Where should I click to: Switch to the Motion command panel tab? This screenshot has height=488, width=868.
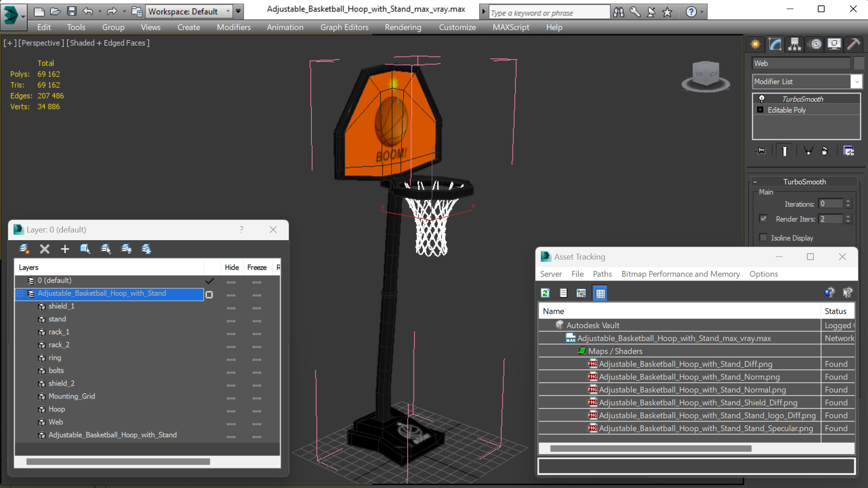tap(816, 44)
